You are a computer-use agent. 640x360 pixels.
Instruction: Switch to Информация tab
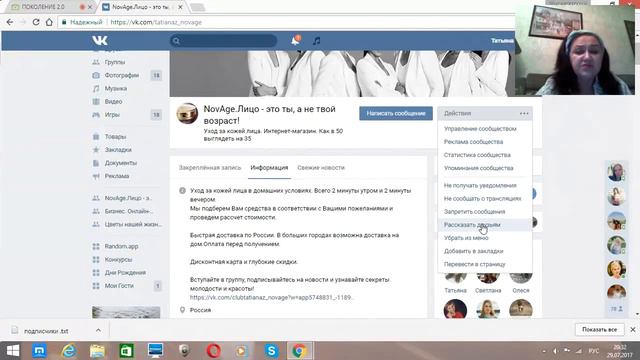click(269, 167)
